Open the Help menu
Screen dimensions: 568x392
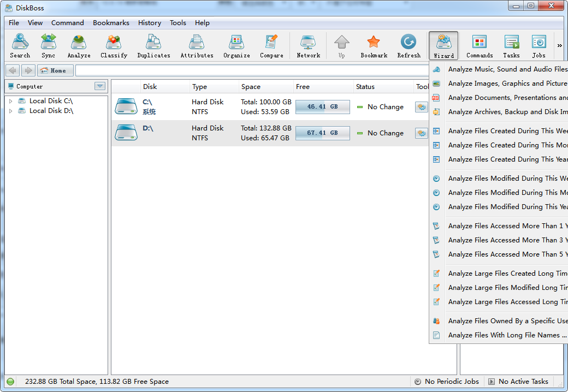click(x=202, y=23)
